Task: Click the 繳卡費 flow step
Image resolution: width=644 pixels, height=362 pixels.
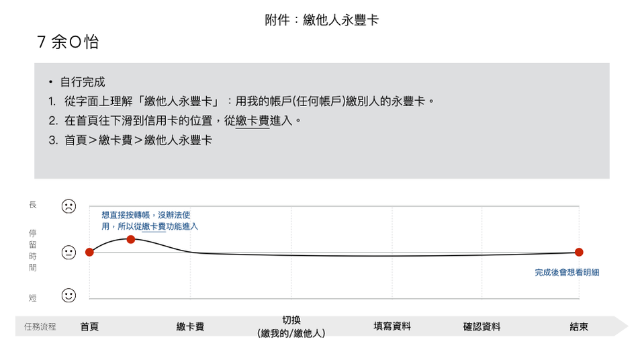Action: coord(190,326)
